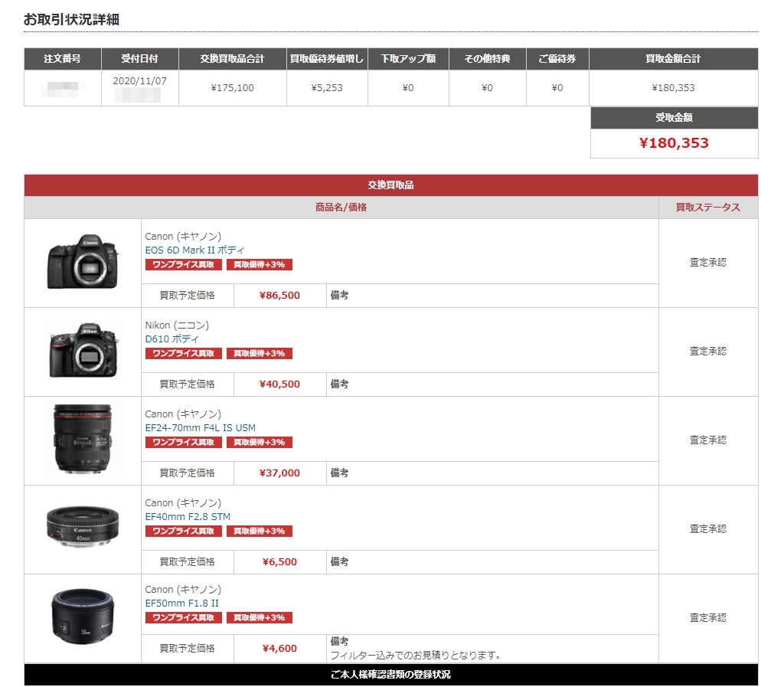Click the 買取金額合計 column header
This screenshot has width=784, height=687.
pyautogui.click(x=673, y=59)
